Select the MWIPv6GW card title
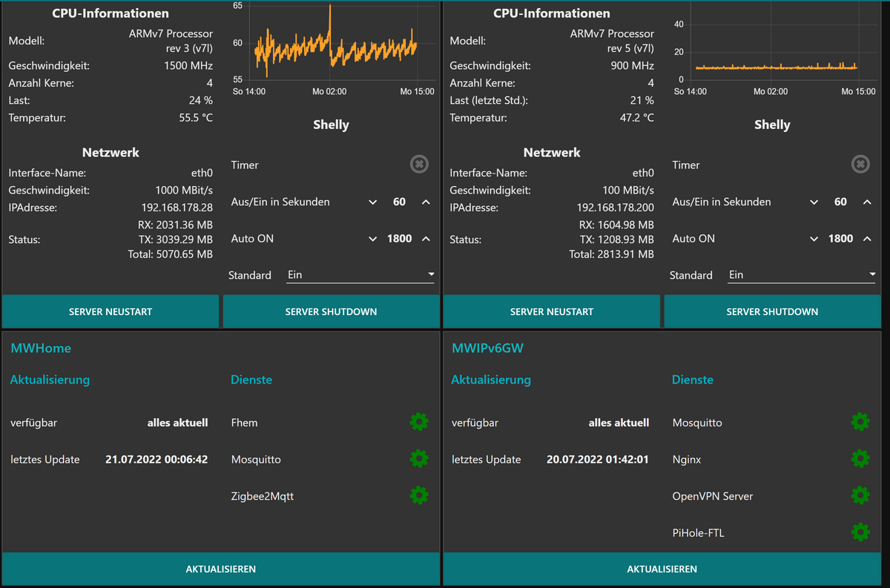The image size is (890, 588). click(487, 348)
